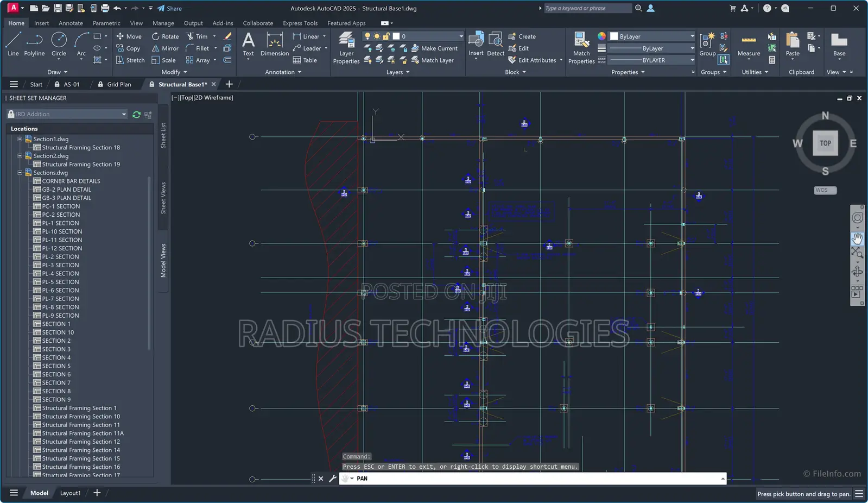Select the Line tool
The width and height of the screenshot is (868, 503).
click(13, 43)
